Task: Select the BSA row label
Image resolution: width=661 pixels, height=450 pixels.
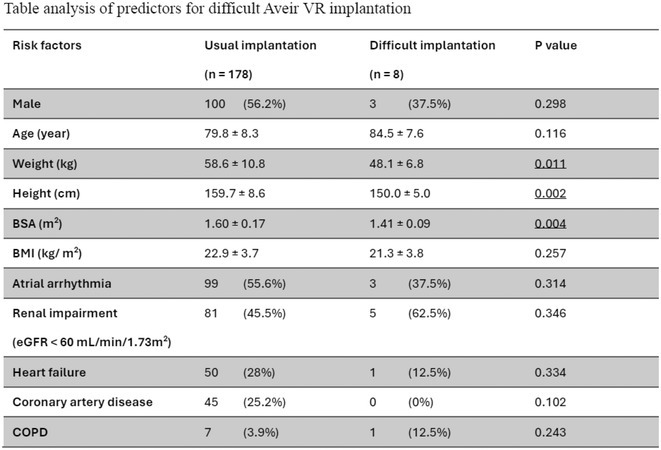Action: (37, 223)
